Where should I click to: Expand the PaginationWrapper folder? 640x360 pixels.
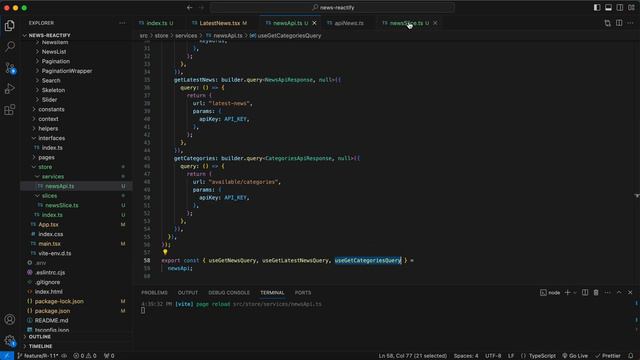67,71
